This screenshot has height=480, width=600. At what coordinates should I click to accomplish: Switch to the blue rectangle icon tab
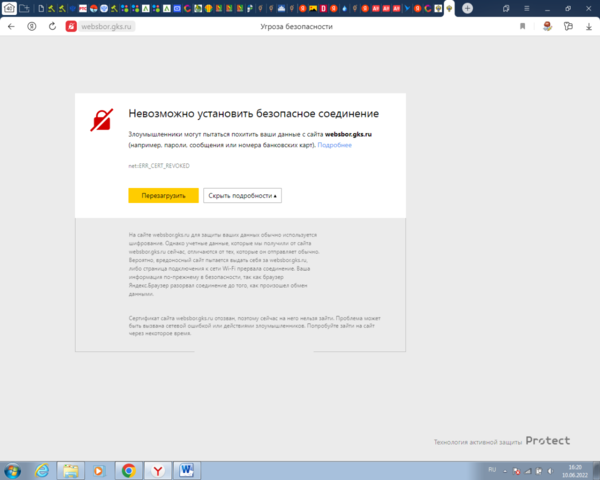tap(177, 8)
